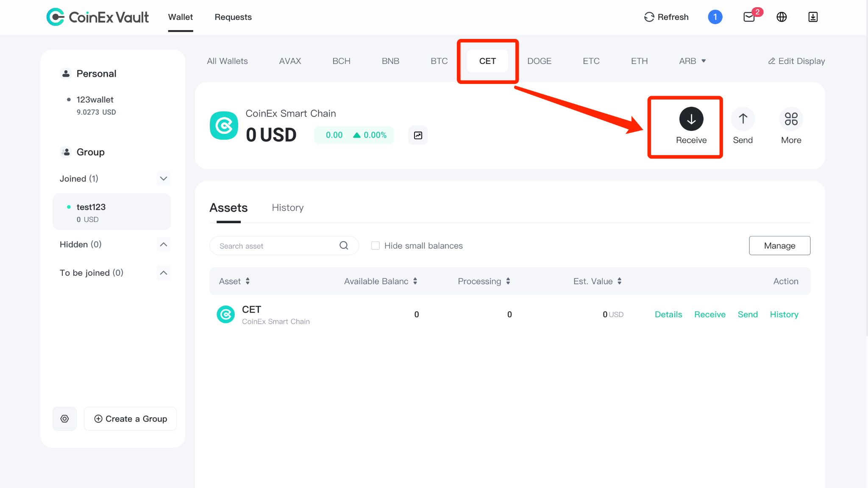Select the CET chain tab
Image resolution: width=868 pixels, height=488 pixels.
(x=487, y=61)
